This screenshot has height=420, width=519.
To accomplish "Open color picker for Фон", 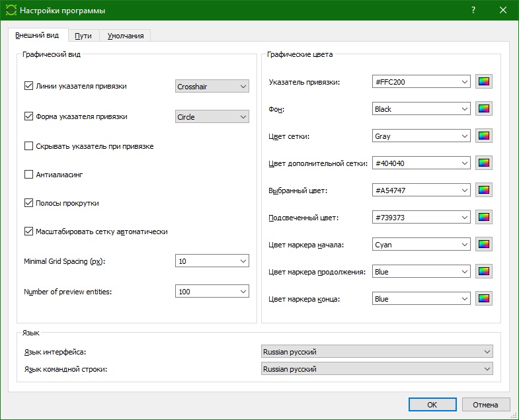I will click(484, 109).
